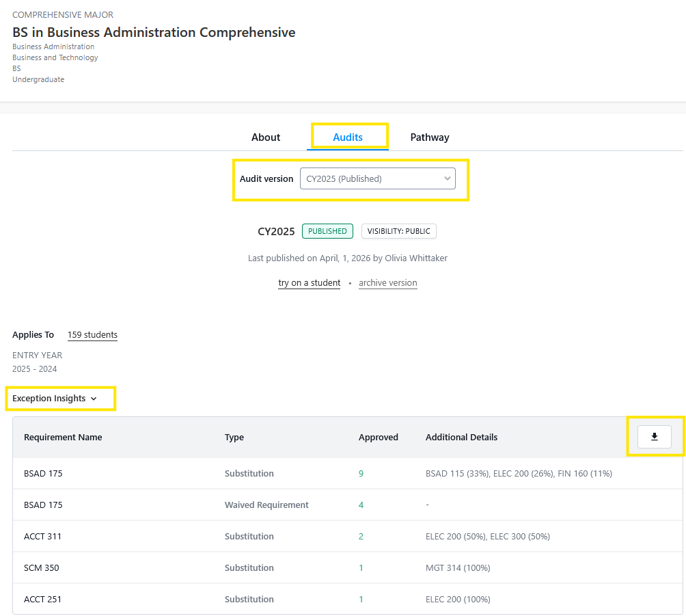Click the CY2025 version heading

click(276, 231)
